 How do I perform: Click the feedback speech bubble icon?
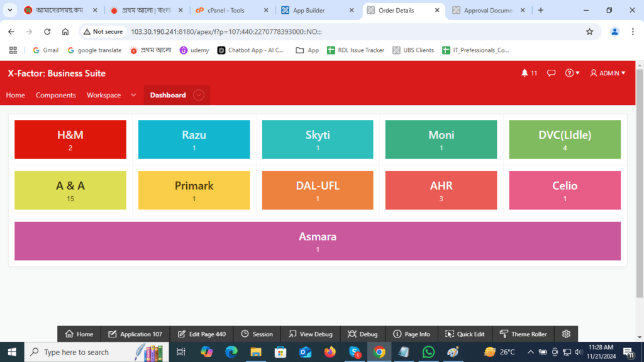pos(551,73)
